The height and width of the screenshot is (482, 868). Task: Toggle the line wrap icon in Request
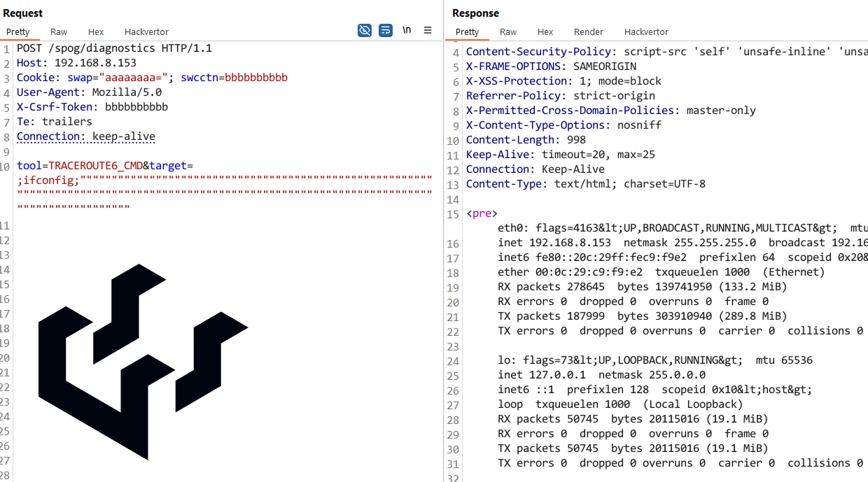coord(386,30)
